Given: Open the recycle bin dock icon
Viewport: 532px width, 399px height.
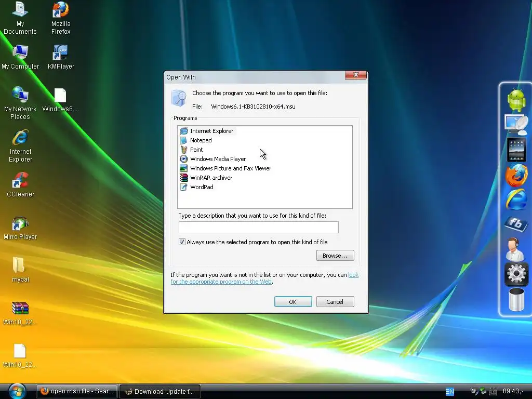Looking at the screenshot, I should point(516,299).
